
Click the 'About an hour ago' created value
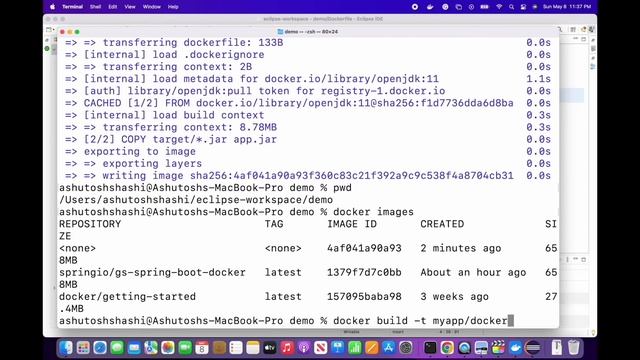(x=473, y=272)
